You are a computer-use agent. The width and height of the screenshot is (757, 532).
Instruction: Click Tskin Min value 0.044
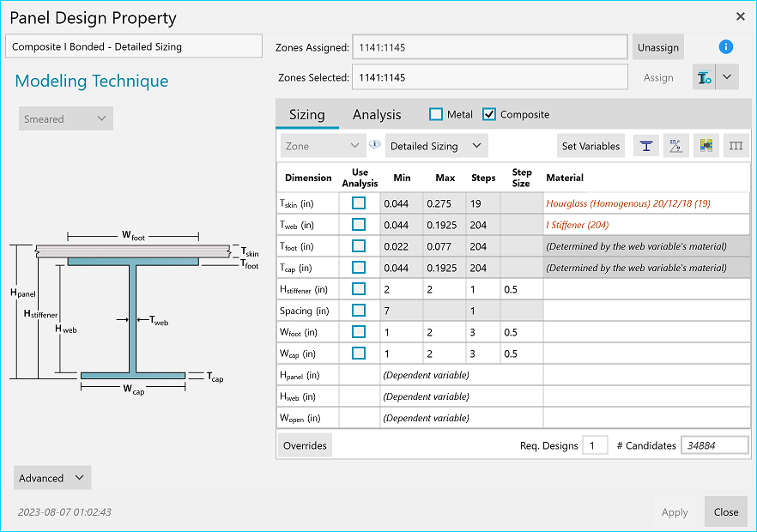click(402, 203)
